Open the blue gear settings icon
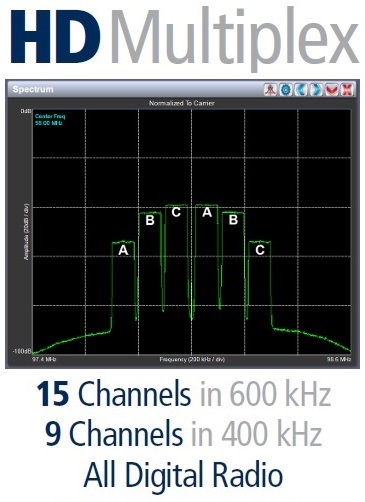This screenshot has height=502, width=365. [286, 89]
